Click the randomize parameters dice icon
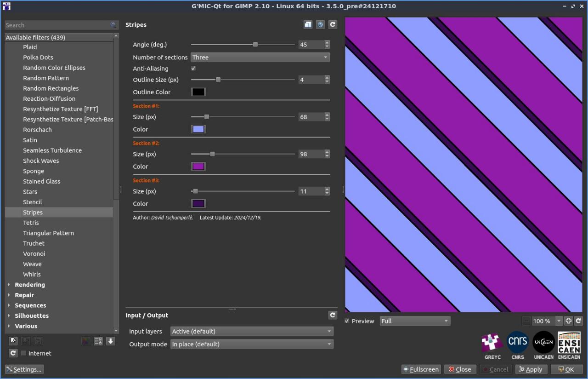The width and height of the screenshot is (588, 379). pos(320,25)
